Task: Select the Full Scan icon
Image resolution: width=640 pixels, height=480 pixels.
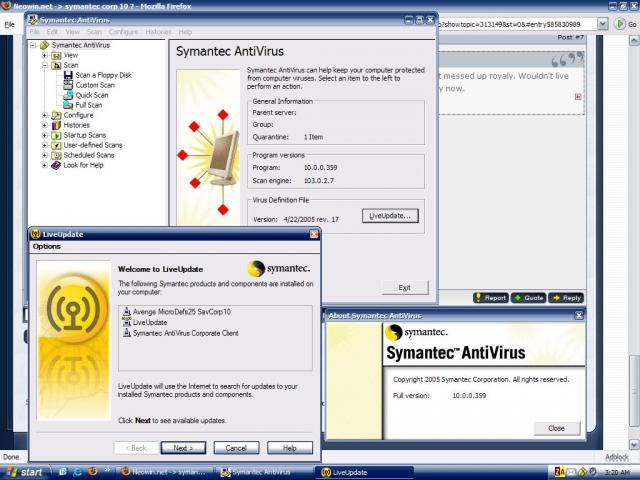Action: (x=68, y=105)
